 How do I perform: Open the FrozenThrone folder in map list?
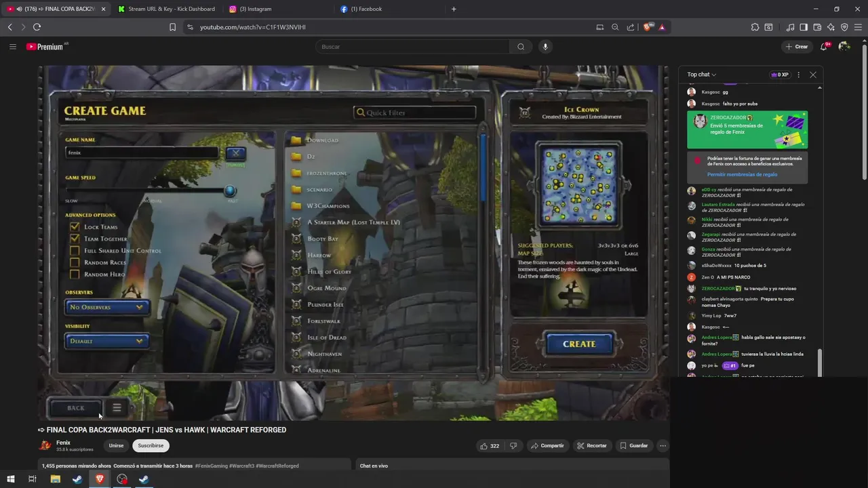pyautogui.click(x=326, y=173)
